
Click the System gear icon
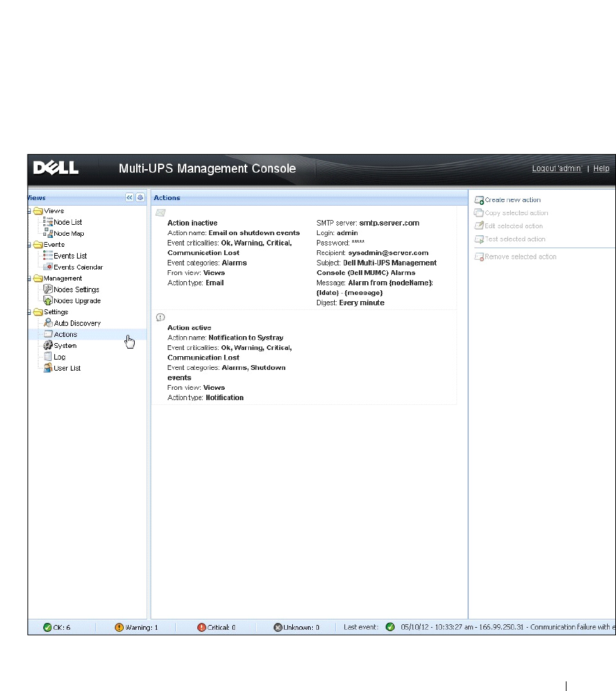[x=48, y=345]
